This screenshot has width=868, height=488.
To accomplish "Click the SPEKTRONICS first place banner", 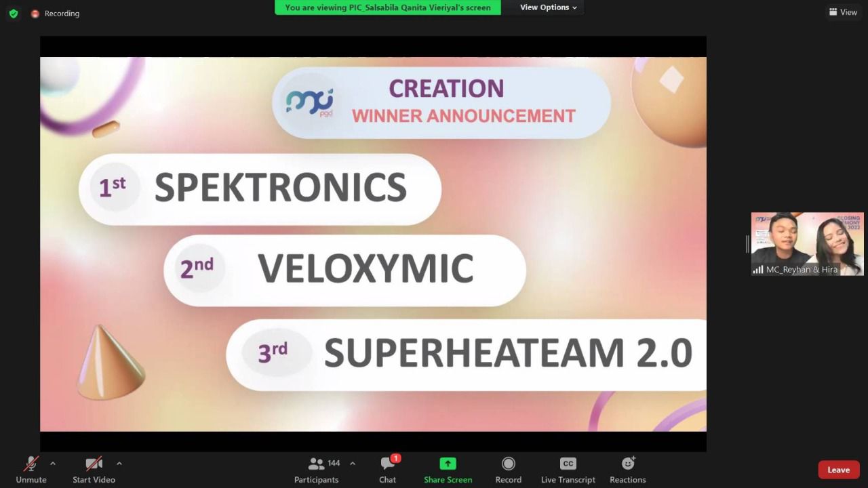I will [260, 188].
